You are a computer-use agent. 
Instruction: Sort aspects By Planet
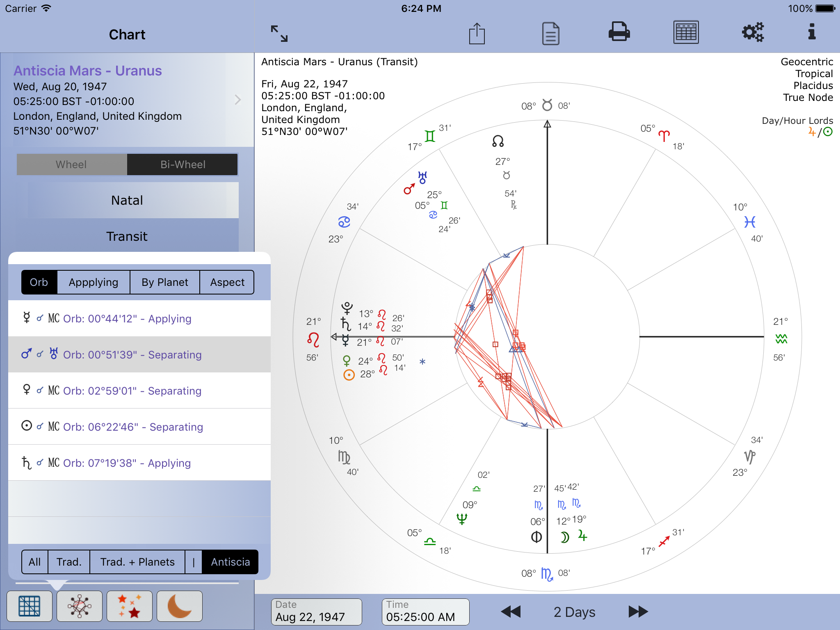click(165, 282)
